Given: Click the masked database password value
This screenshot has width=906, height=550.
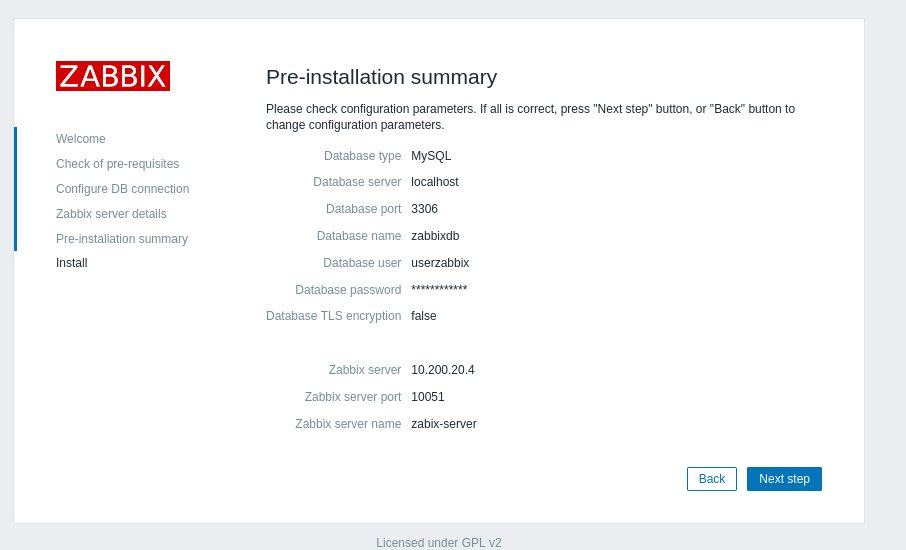Looking at the screenshot, I should coord(439,290).
